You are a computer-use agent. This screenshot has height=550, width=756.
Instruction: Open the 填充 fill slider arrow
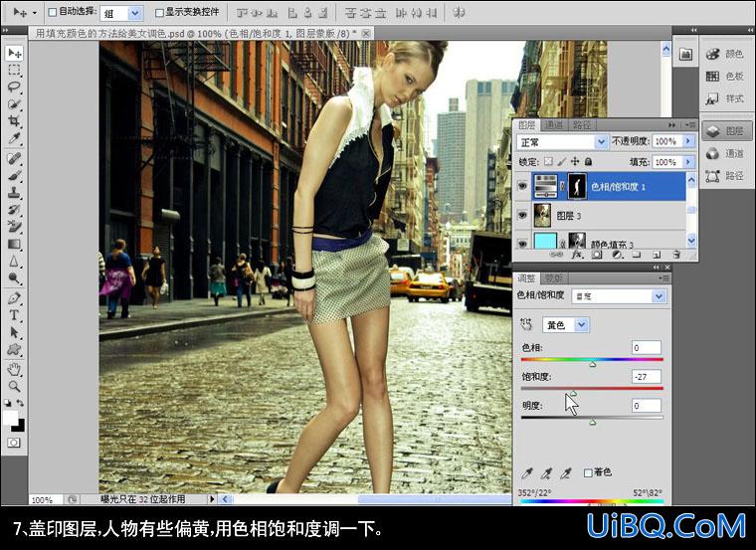(688, 162)
